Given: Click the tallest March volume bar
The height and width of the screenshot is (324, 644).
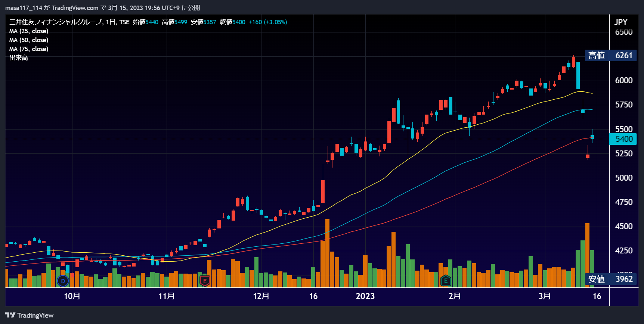Looking at the screenshot, I should tap(587, 255).
